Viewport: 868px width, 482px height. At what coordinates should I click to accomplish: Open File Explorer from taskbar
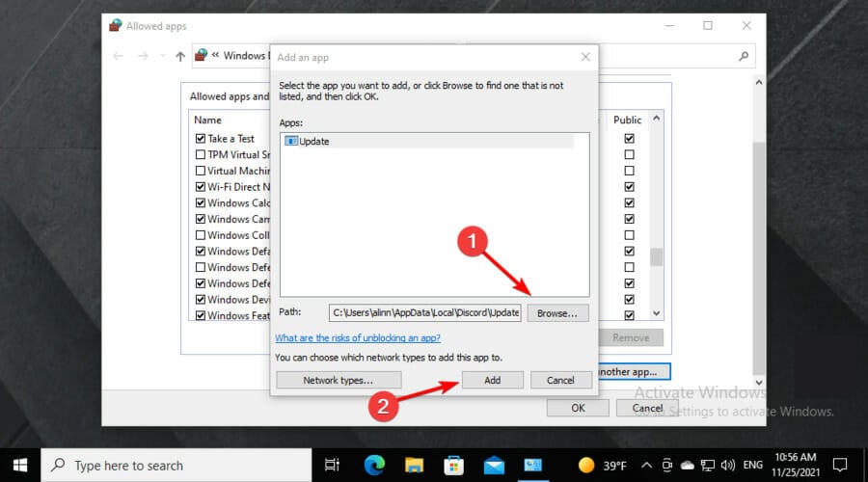click(x=414, y=466)
